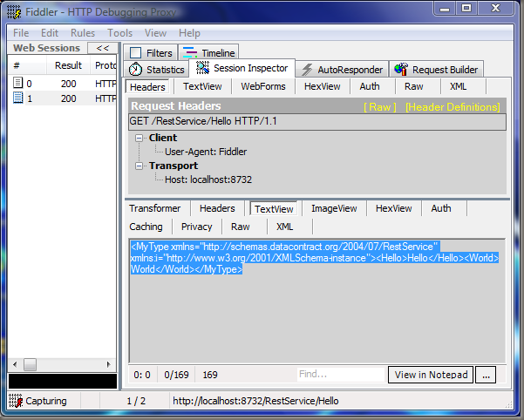
Task: Select request Auth tab in upper inspector
Action: click(x=370, y=86)
